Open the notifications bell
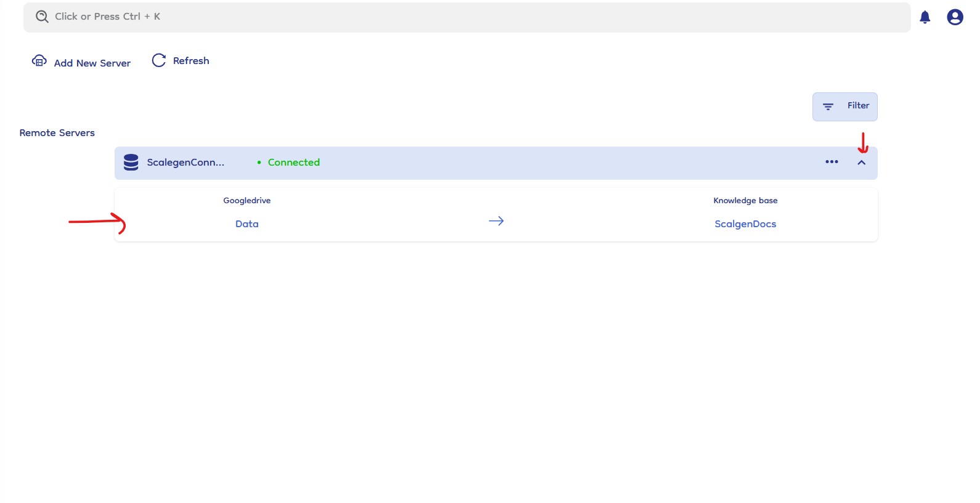980x503 pixels. [x=925, y=17]
